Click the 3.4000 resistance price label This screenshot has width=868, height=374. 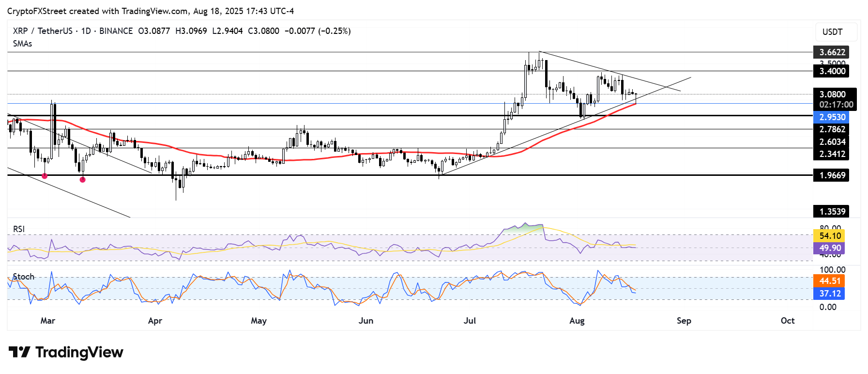832,71
